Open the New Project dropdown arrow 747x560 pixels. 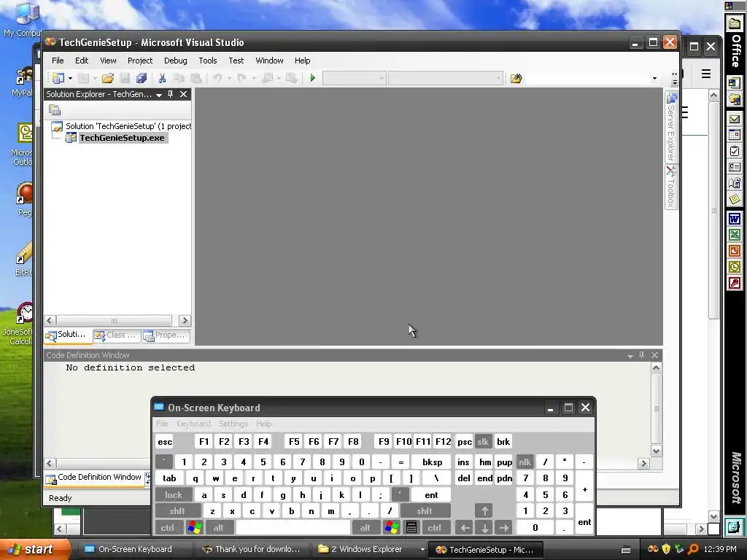coord(70,78)
